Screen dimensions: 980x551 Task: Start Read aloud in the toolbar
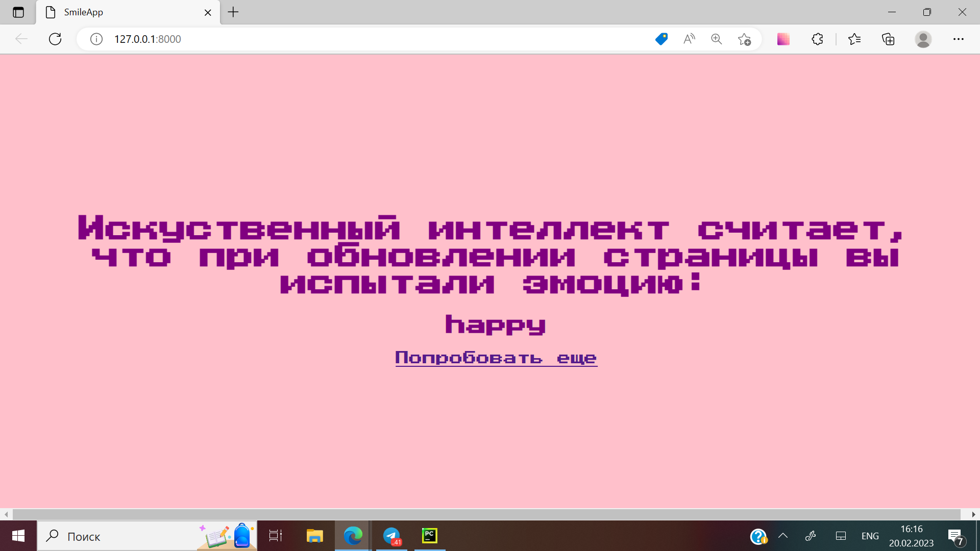point(689,39)
